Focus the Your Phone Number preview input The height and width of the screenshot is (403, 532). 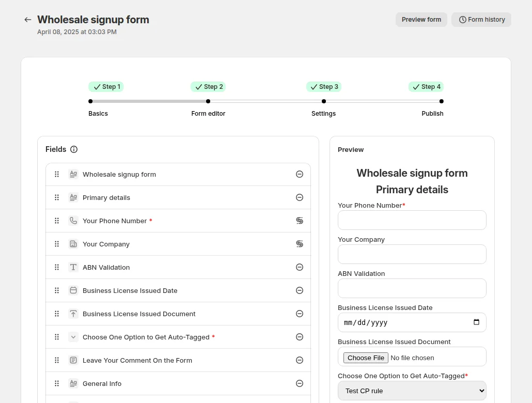412,220
